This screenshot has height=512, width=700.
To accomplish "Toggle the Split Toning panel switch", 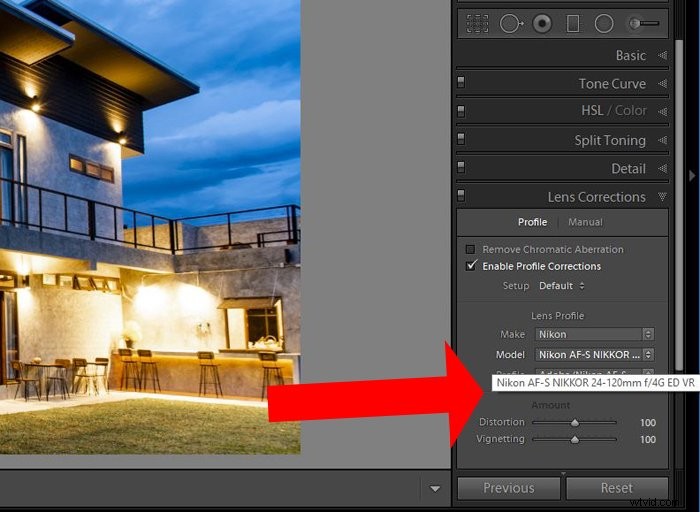I will (461, 139).
